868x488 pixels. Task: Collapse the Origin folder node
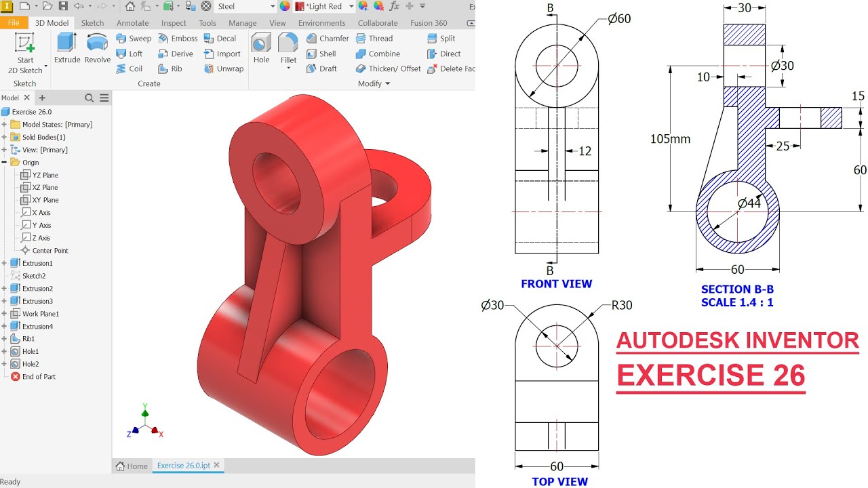point(5,163)
